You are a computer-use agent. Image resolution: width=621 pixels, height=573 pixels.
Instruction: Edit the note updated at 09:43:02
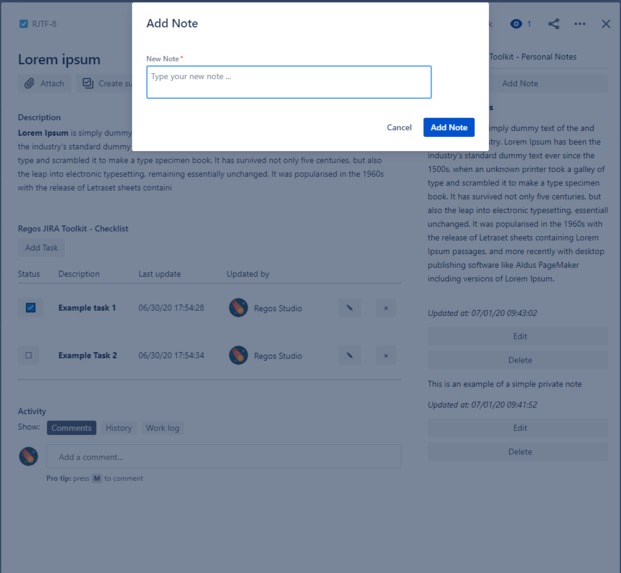(518, 336)
